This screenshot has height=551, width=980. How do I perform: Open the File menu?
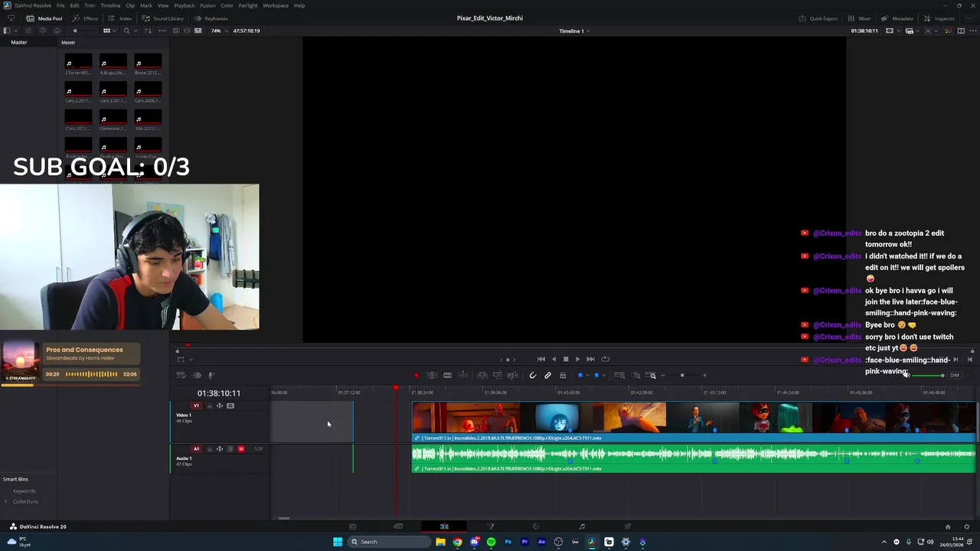click(x=60, y=5)
